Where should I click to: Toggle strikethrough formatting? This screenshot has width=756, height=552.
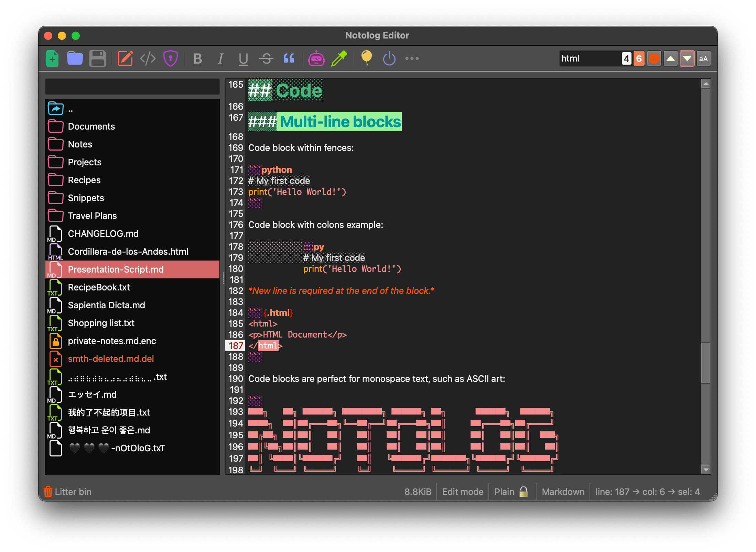pos(266,58)
